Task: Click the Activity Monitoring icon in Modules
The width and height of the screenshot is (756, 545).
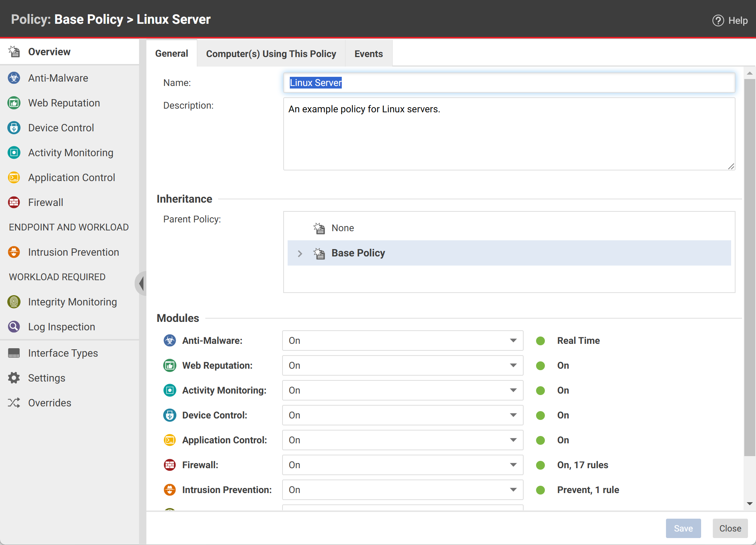Action: [169, 390]
